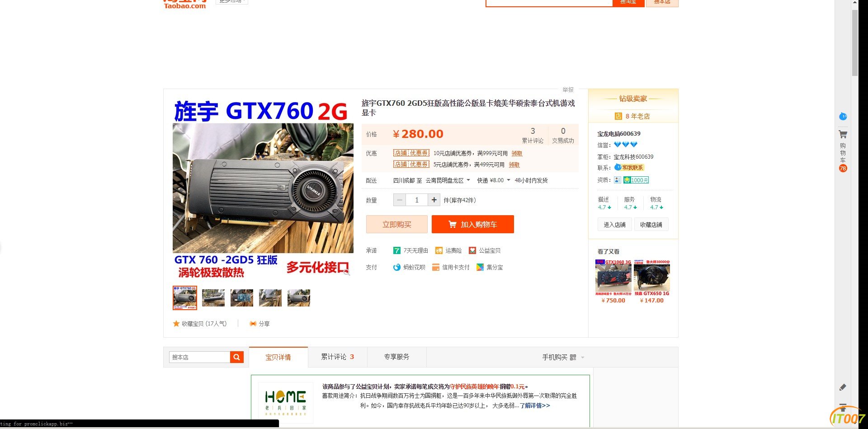868x429 pixels.
Task: Click the 7天无理由 return promise icon
Action: (x=397, y=250)
